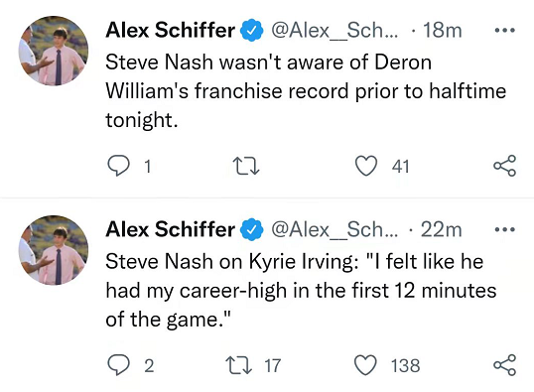Retweet the Deron Williams franchise record tweet
534x392 pixels.
coord(246,166)
